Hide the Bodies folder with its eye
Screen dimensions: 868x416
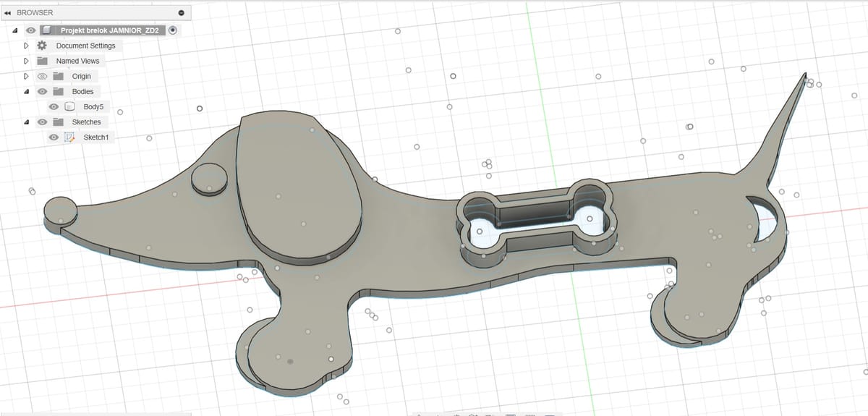[x=42, y=91]
